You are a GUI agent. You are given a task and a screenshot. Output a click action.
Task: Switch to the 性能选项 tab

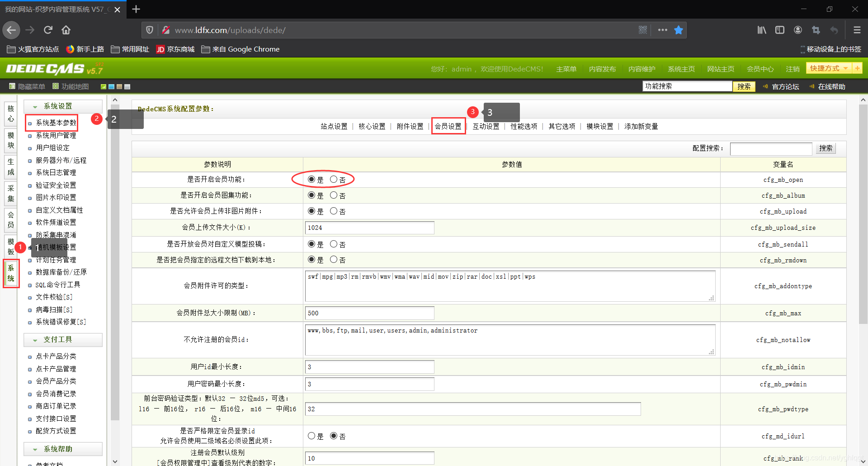[x=524, y=127]
